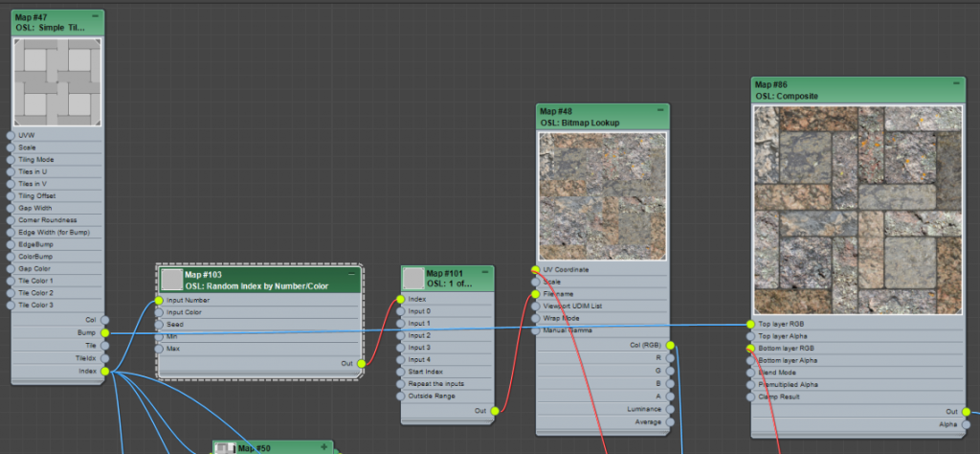The width and height of the screenshot is (980, 454).
Task: Click the Bump output socket on Map #47
Action: (x=104, y=333)
